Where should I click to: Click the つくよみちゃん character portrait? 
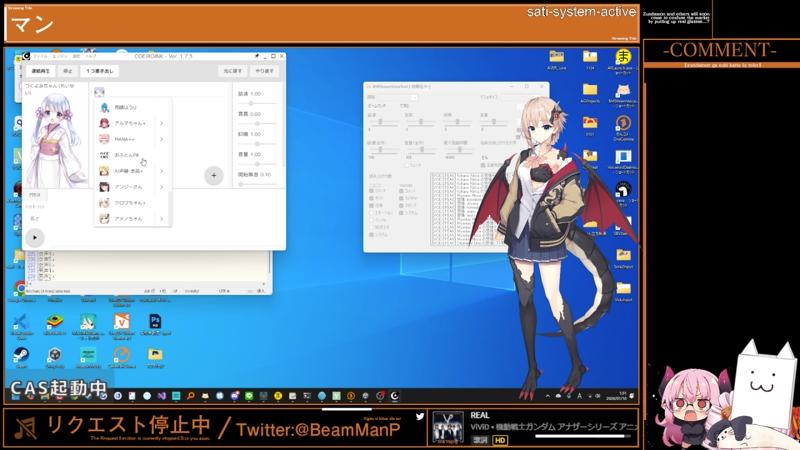pyautogui.click(x=56, y=140)
